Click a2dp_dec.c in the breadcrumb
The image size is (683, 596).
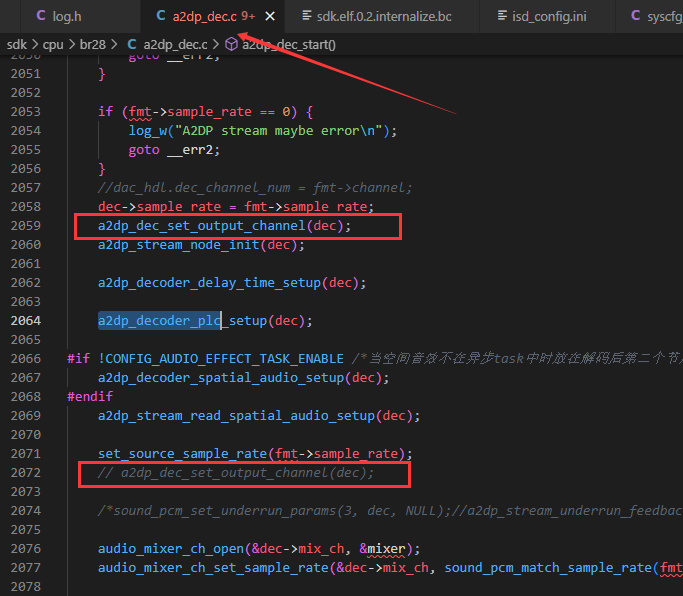coord(175,44)
